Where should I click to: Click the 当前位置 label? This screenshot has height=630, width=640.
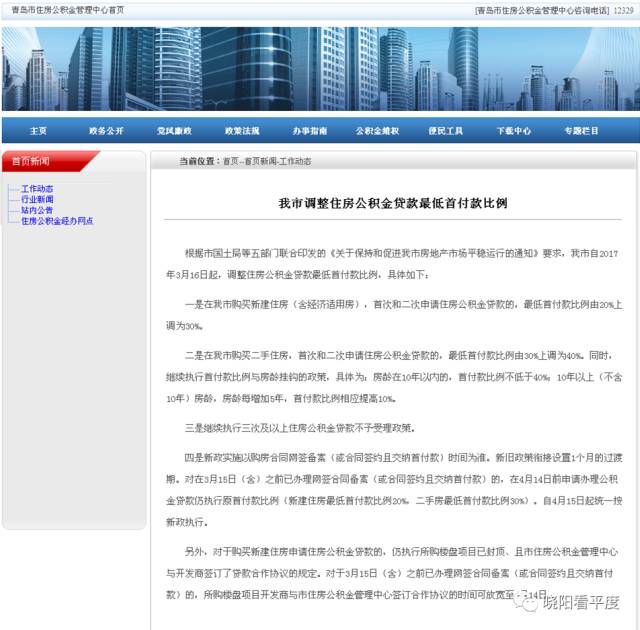pos(199,161)
